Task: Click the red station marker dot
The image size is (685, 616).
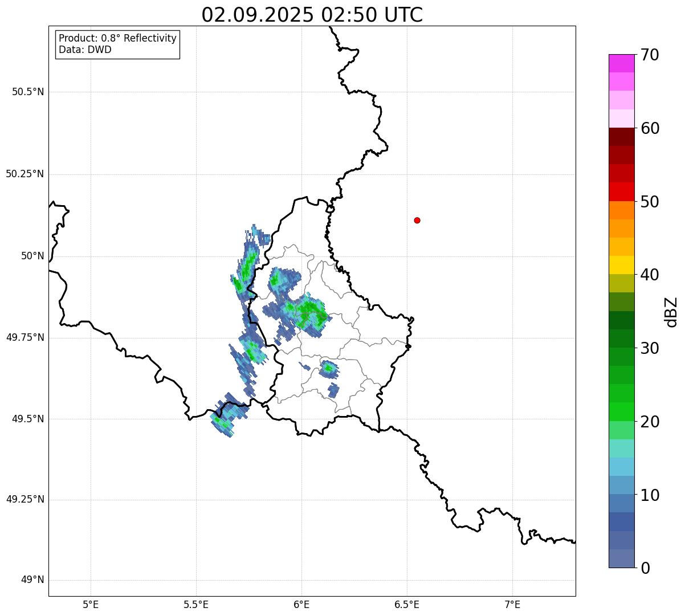Action: point(417,220)
